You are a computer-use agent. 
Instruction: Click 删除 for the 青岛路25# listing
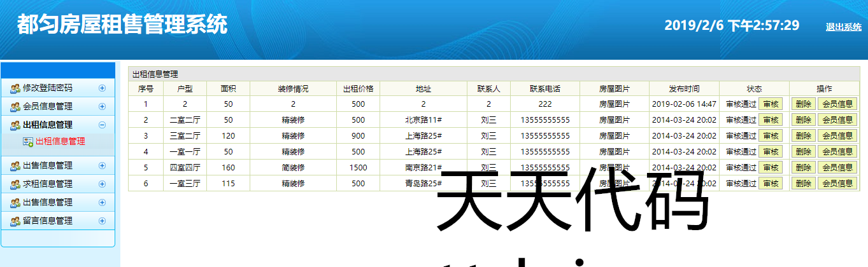(804, 183)
